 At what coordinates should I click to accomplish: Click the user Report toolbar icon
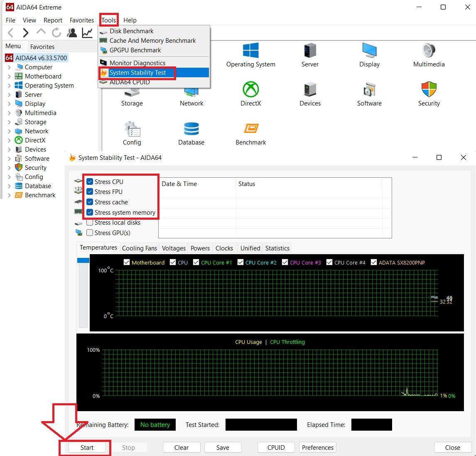coord(72,32)
